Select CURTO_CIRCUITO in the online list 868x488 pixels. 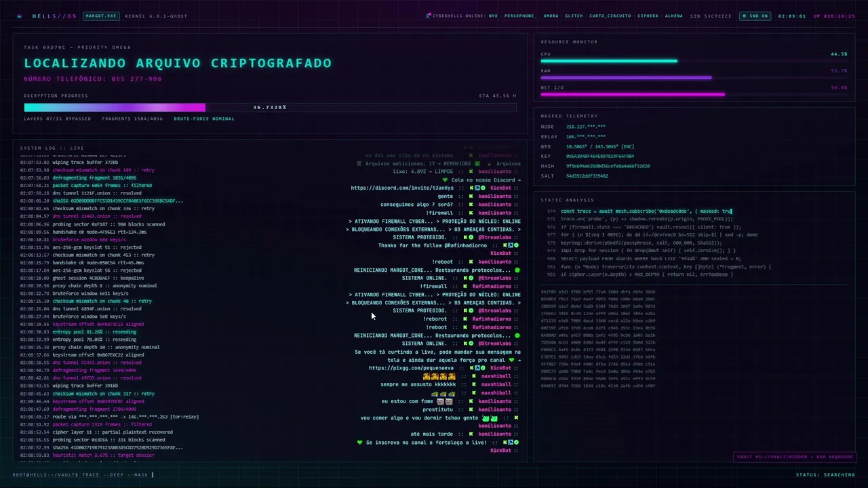610,16
